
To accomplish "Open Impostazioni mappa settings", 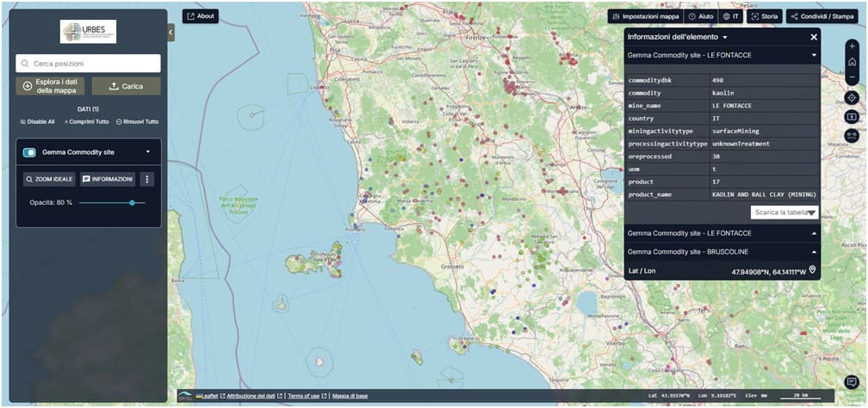I will [x=646, y=16].
